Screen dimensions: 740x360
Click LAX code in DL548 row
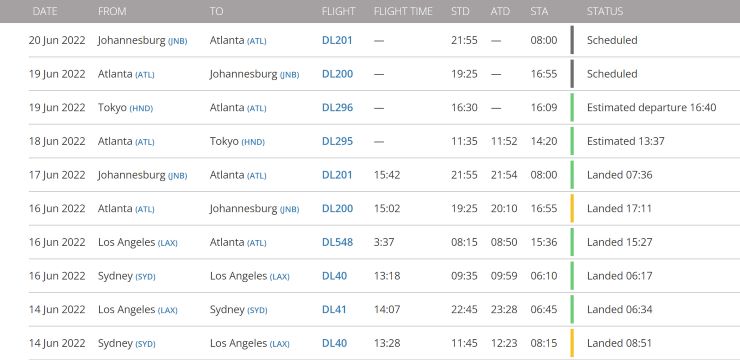point(168,243)
